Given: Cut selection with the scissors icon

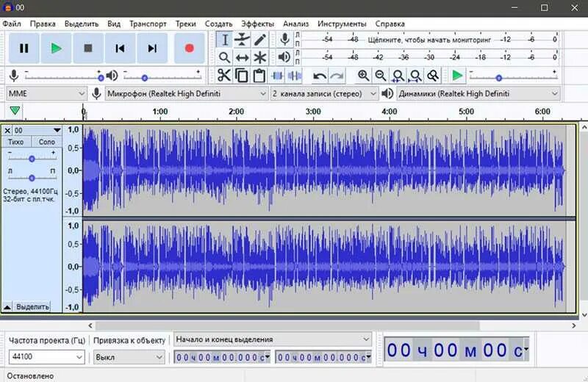Looking at the screenshot, I should point(224,76).
